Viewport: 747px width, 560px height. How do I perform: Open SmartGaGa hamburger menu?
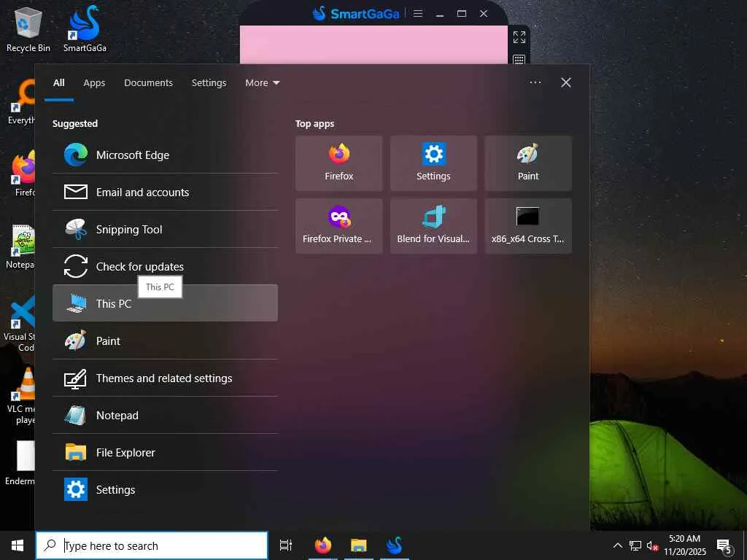[418, 13]
